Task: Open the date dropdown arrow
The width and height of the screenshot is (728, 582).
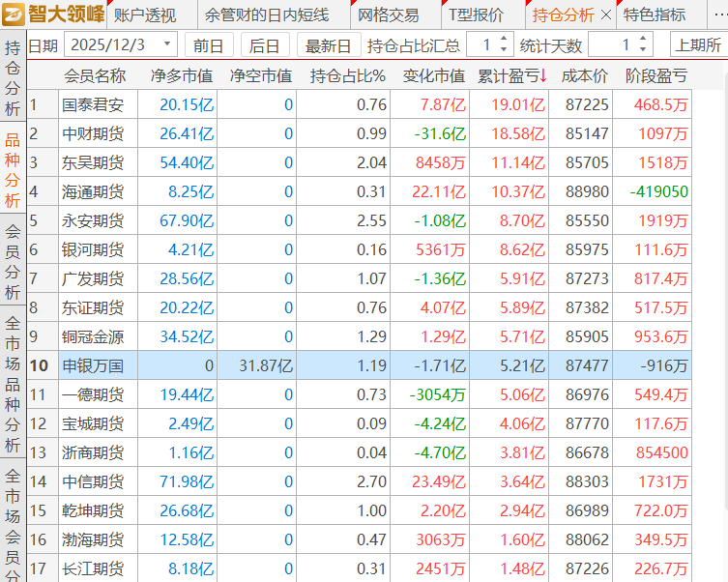Action: pyautogui.click(x=167, y=44)
